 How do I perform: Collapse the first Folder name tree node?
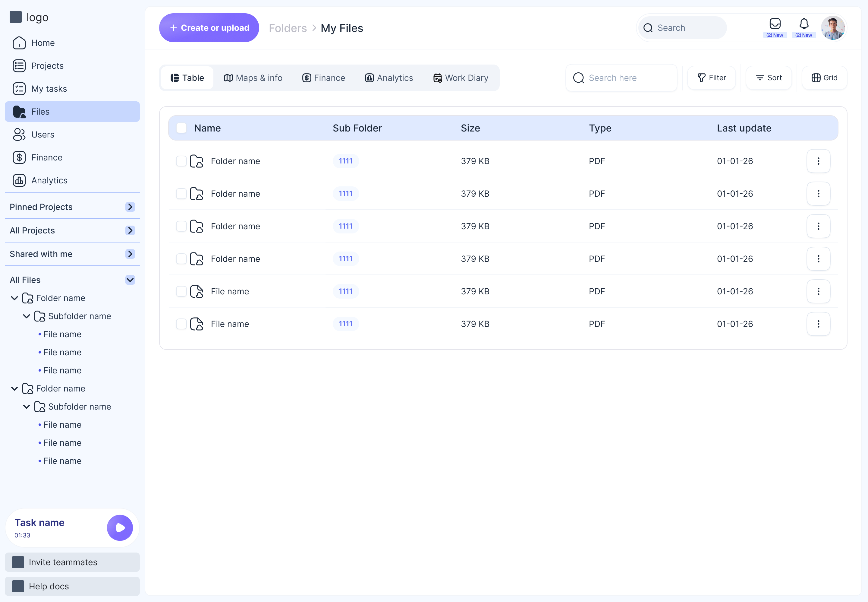[x=14, y=298]
